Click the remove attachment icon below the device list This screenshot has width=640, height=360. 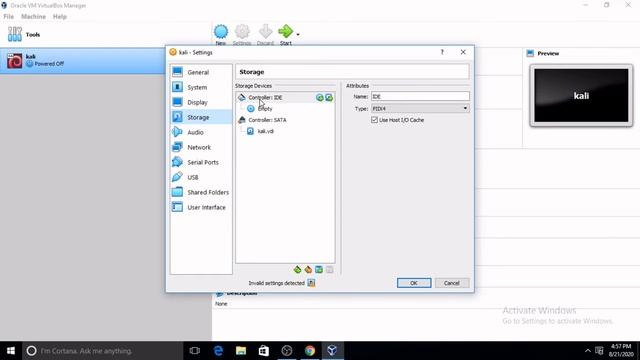[x=329, y=269]
